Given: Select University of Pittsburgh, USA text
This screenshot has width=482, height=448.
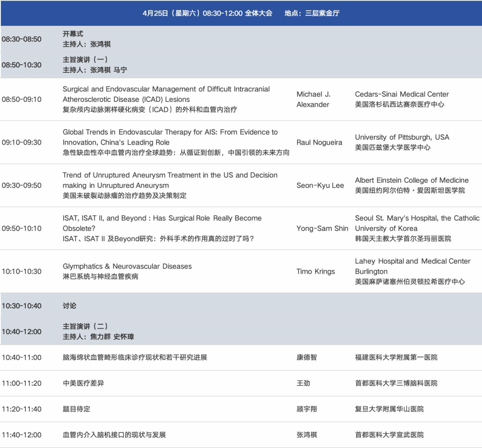Looking at the screenshot, I should (402, 137).
